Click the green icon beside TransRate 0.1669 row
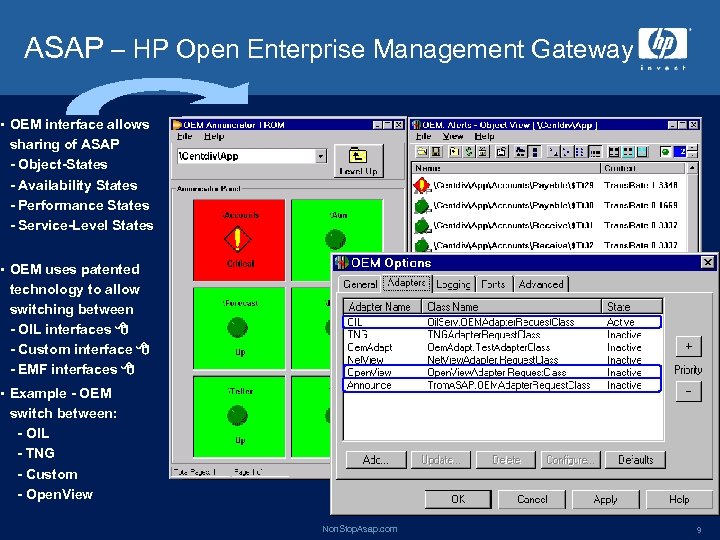Image resolution: width=720 pixels, height=540 pixels. (422, 205)
